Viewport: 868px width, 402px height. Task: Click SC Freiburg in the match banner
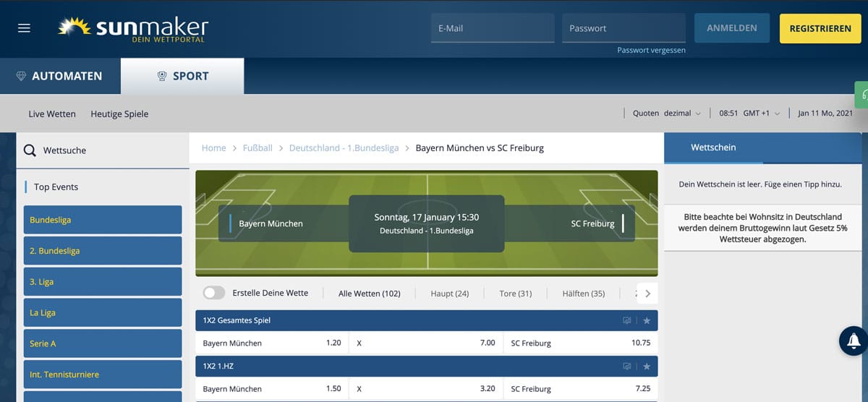pyautogui.click(x=592, y=223)
